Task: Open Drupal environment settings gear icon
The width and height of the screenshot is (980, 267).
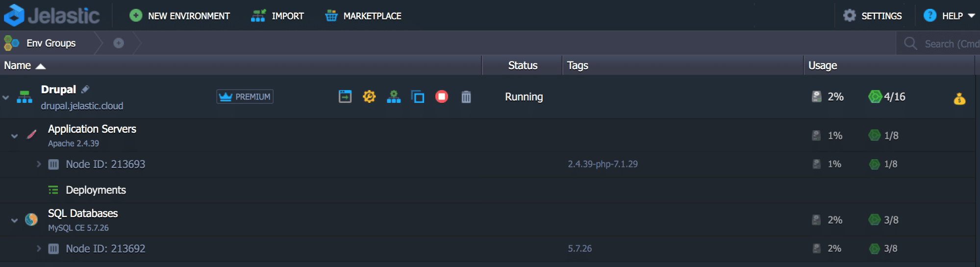Action: click(x=369, y=97)
